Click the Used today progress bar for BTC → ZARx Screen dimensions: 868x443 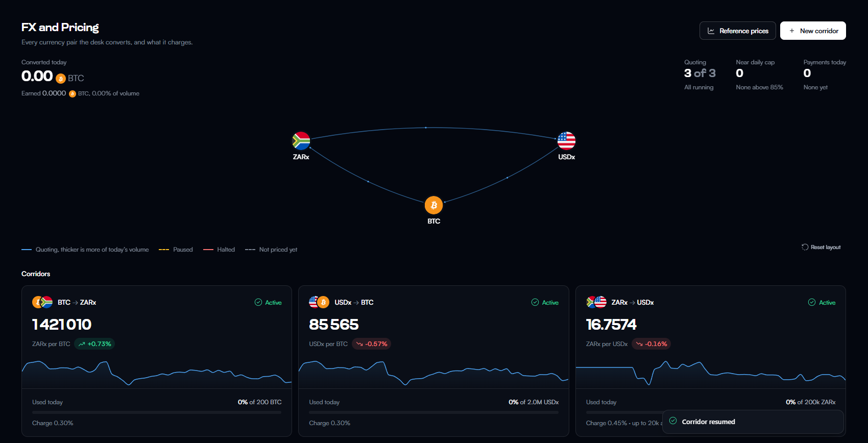157,412
